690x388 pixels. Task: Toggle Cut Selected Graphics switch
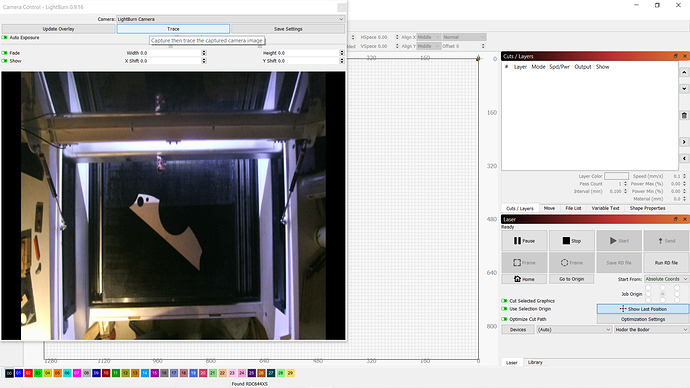coord(504,301)
